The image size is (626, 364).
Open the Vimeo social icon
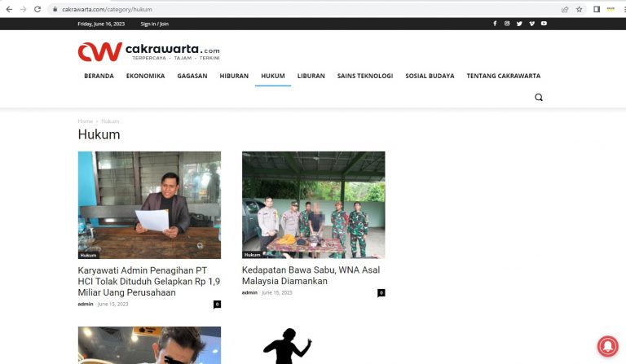pos(531,24)
